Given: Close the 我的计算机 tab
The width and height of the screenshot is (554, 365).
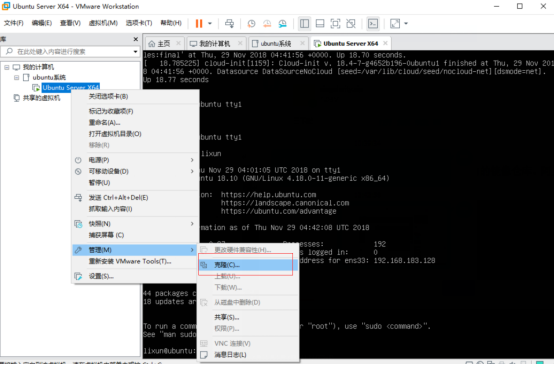Looking at the screenshot, I should (x=240, y=43).
